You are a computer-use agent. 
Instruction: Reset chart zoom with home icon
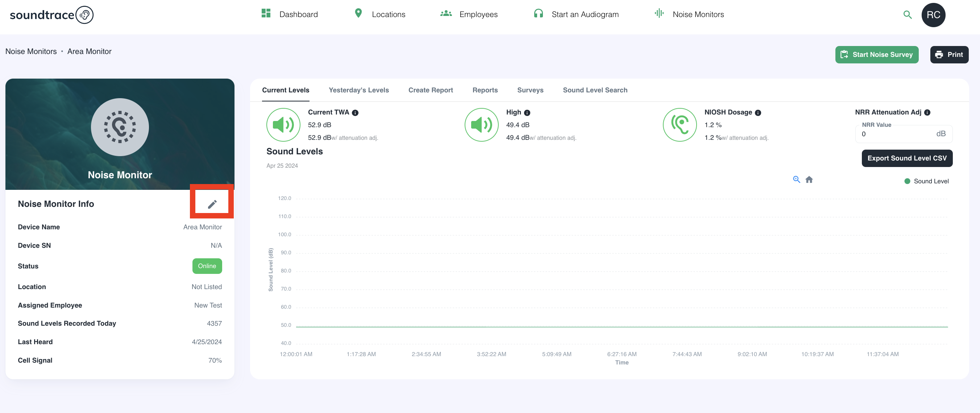809,179
